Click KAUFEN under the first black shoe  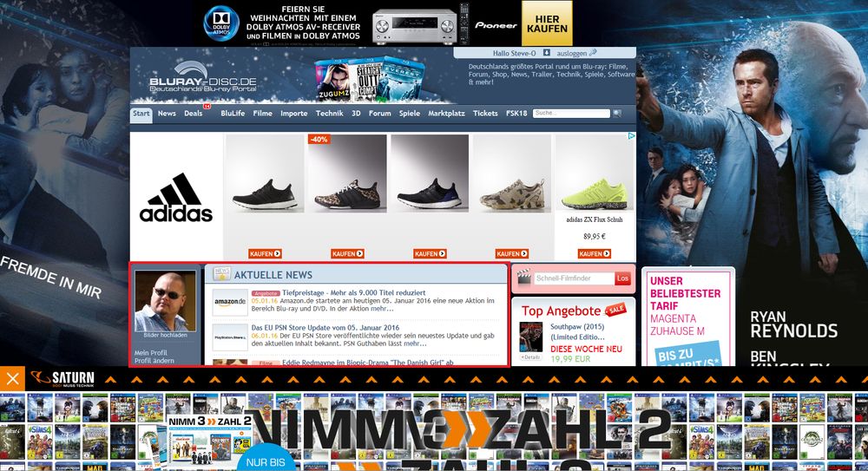[x=265, y=254]
